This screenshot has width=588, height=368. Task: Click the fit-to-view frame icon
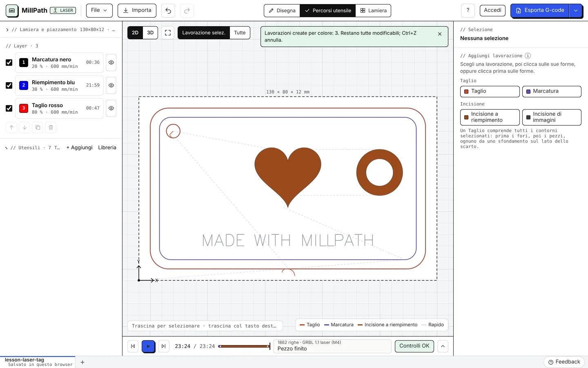pos(168,33)
